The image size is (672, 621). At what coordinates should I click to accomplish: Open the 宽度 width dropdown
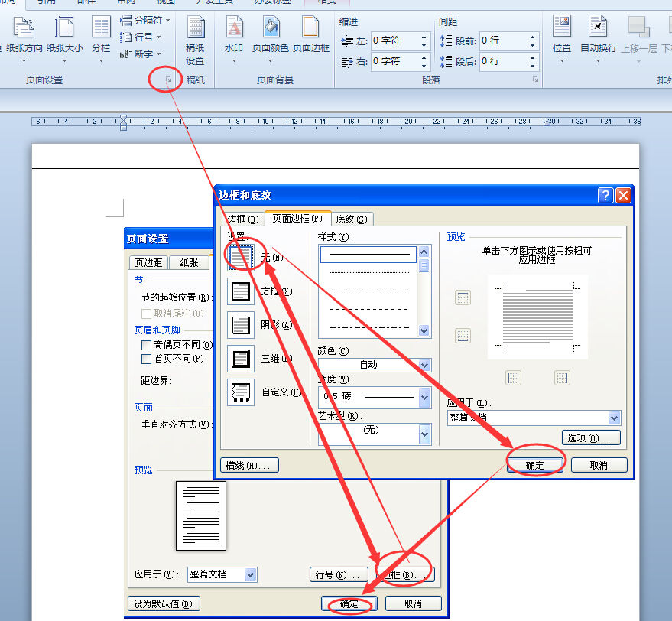coord(424,397)
